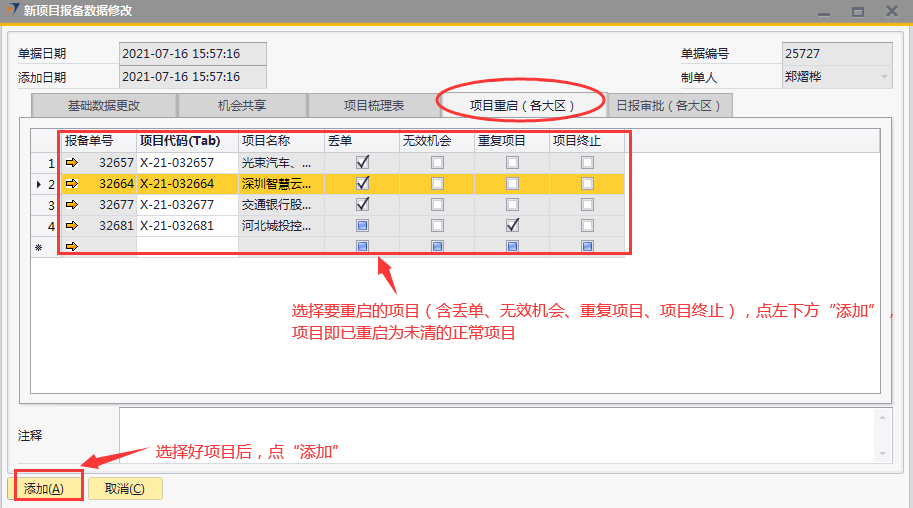Click the 添加(A) button
913x508 pixels.
click(x=44, y=489)
